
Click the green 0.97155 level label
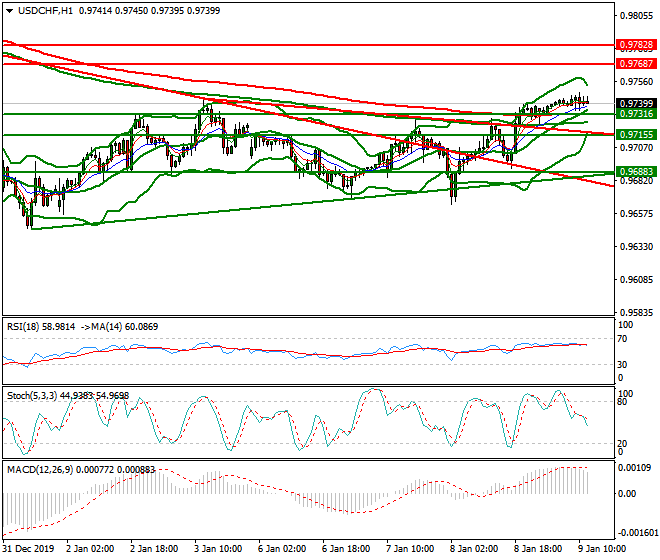[x=636, y=135]
